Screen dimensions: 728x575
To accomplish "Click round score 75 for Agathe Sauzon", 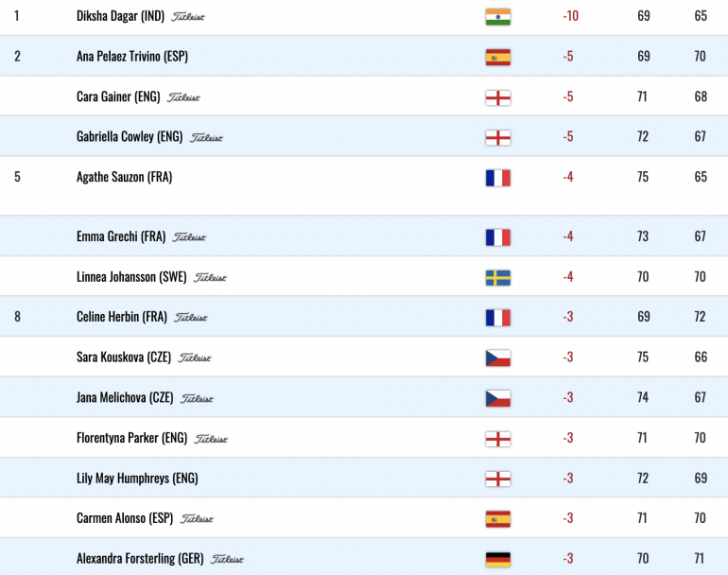I will point(643,177).
